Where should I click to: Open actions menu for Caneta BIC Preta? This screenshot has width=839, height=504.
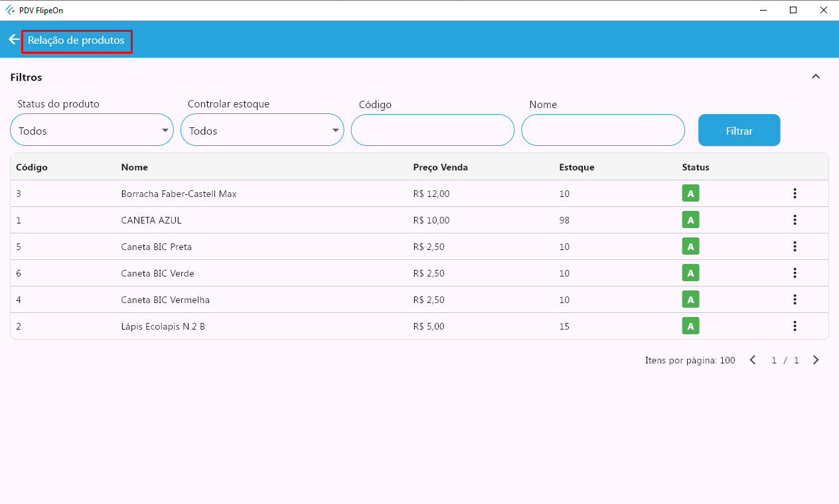[795, 247]
